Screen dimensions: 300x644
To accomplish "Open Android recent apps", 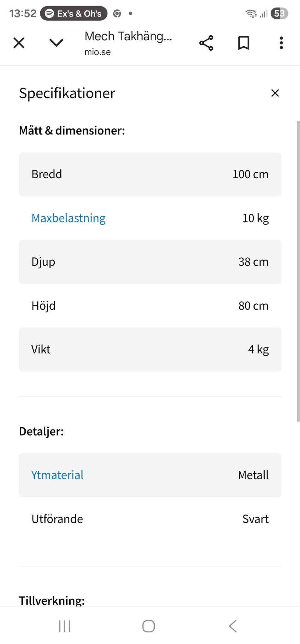I will coord(65,626).
